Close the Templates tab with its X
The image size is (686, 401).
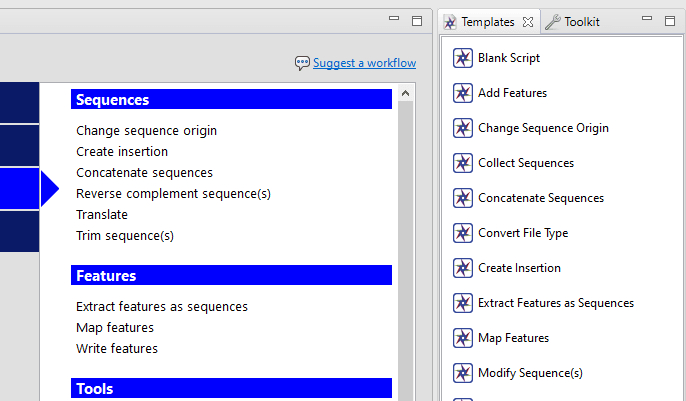528,22
